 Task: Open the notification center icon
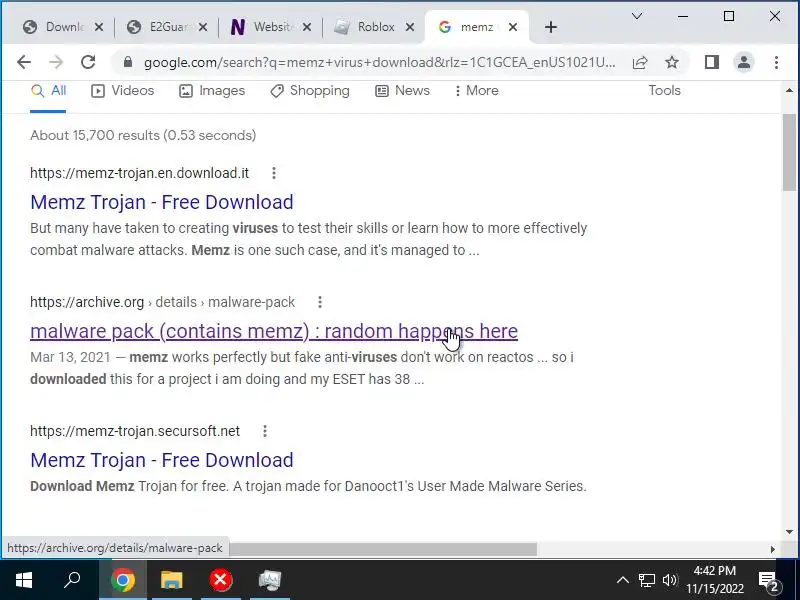pos(768,580)
